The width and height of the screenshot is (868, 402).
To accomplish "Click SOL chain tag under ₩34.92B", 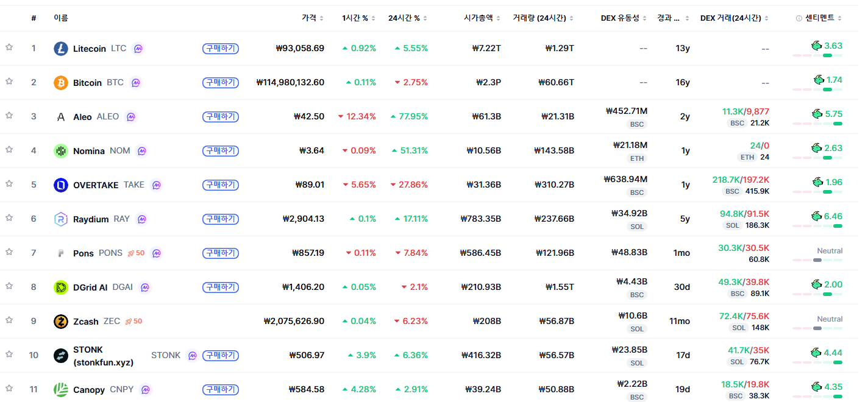I will pos(637,227).
